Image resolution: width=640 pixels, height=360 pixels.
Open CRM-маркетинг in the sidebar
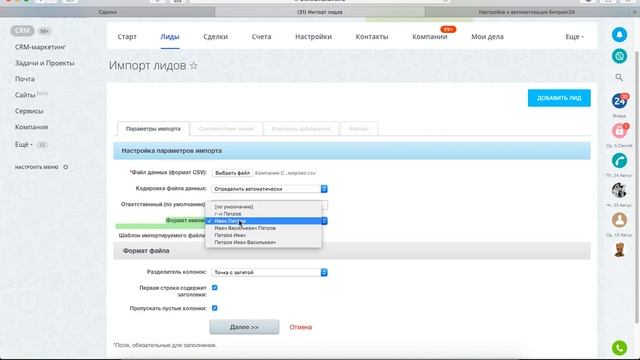tap(40, 47)
